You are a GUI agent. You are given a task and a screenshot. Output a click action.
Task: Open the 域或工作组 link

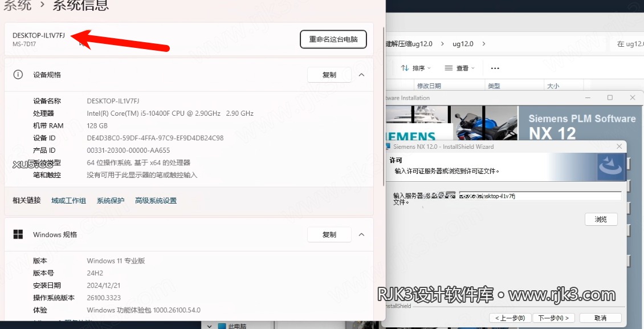68,201
